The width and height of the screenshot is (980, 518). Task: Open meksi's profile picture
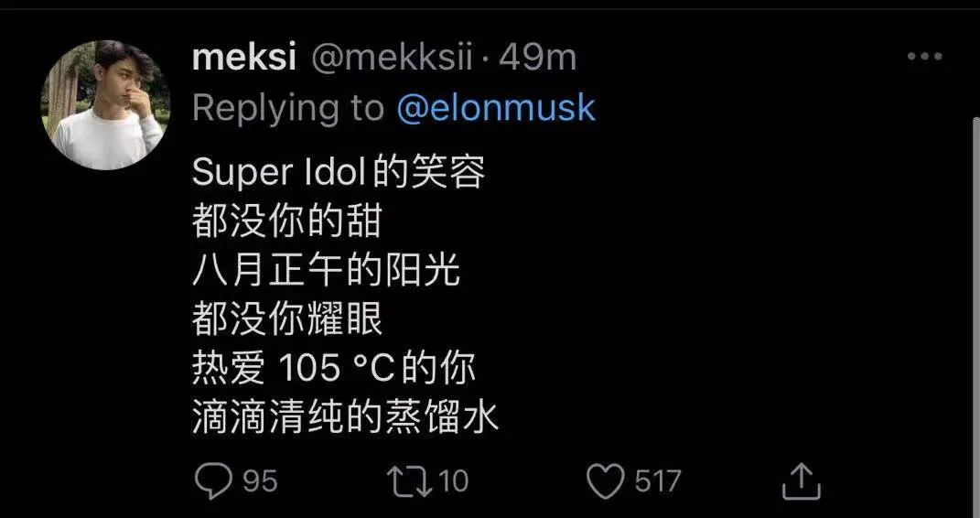point(106,105)
